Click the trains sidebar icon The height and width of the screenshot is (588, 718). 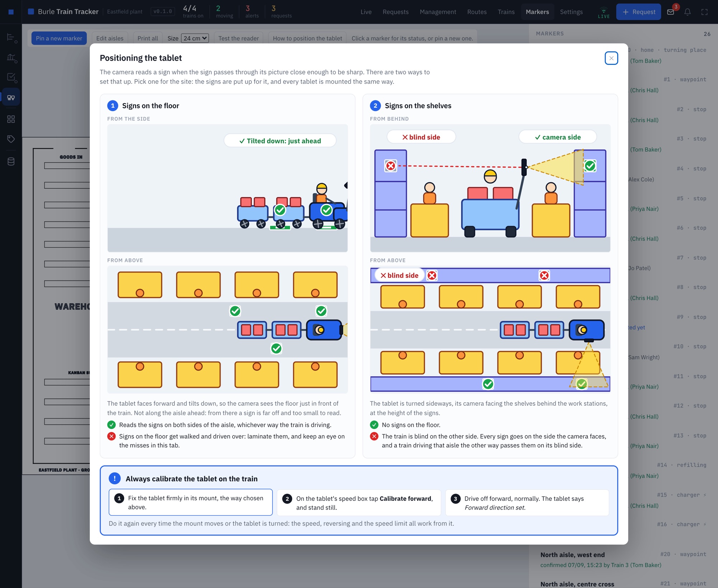tap(11, 97)
